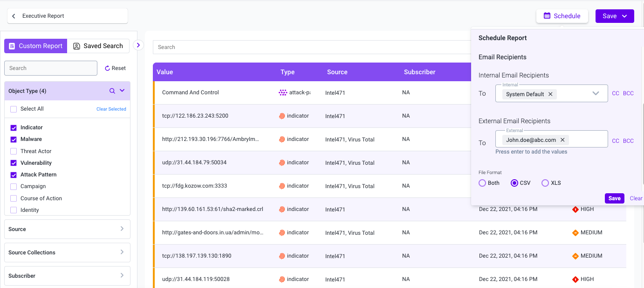The width and height of the screenshot is (644, 288).
Task: Remove the John.doe@abc.com recipient chip
Action: tap(562, 140)
